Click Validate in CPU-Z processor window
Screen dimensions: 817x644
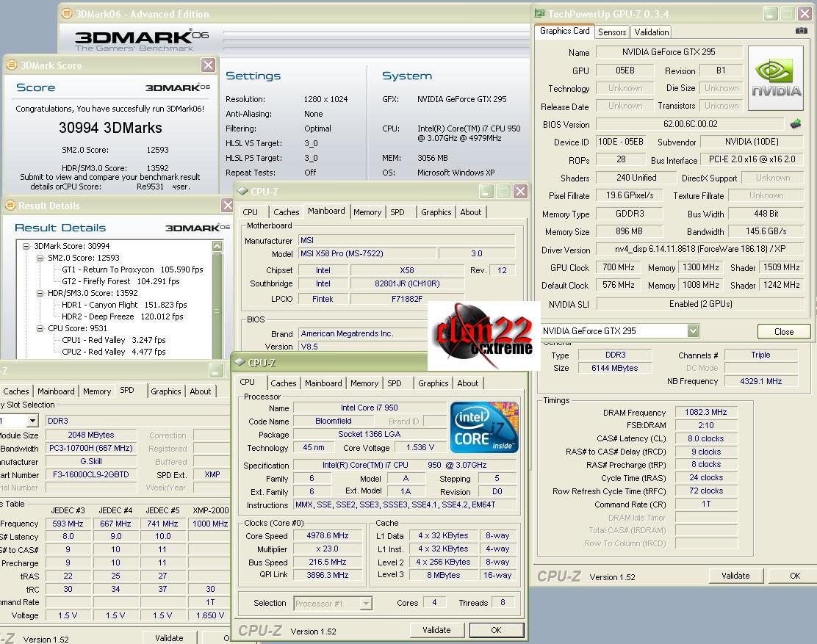point(436,630)
